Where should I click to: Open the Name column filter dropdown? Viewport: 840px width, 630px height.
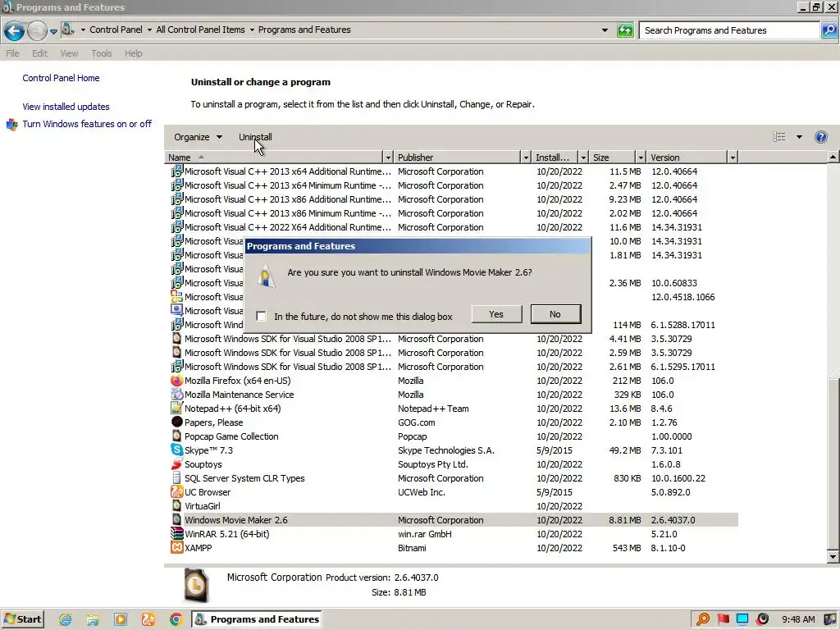pos(388,157)
